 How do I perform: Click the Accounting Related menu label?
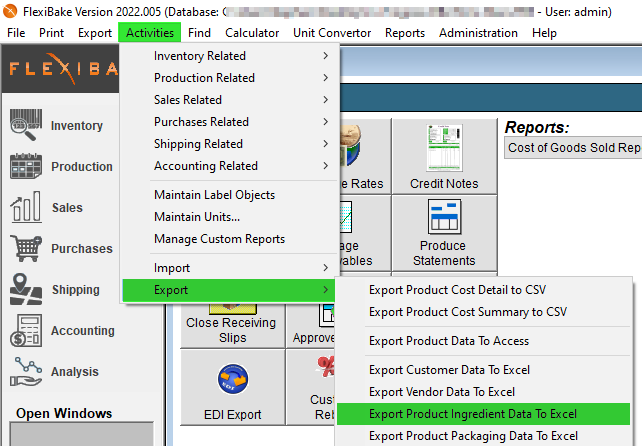click(206, 166)
